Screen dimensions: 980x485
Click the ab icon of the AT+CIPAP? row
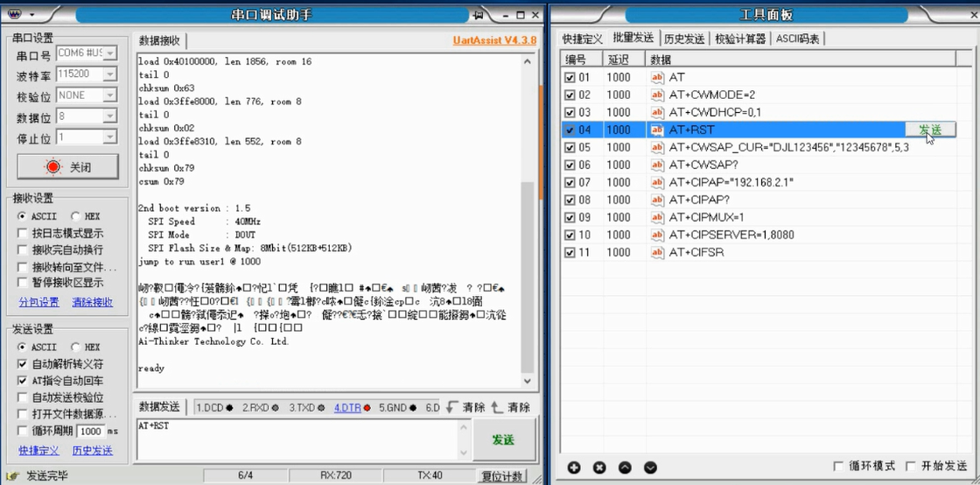657,200
